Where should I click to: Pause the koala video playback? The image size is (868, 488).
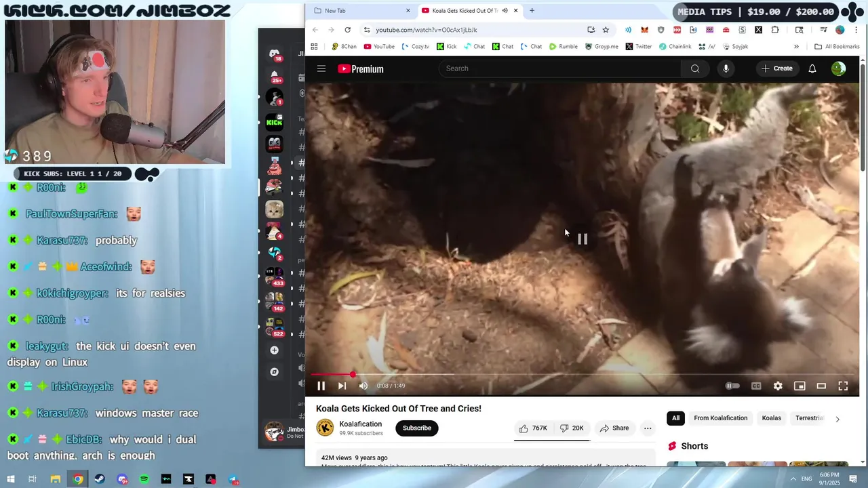[321, 386]
